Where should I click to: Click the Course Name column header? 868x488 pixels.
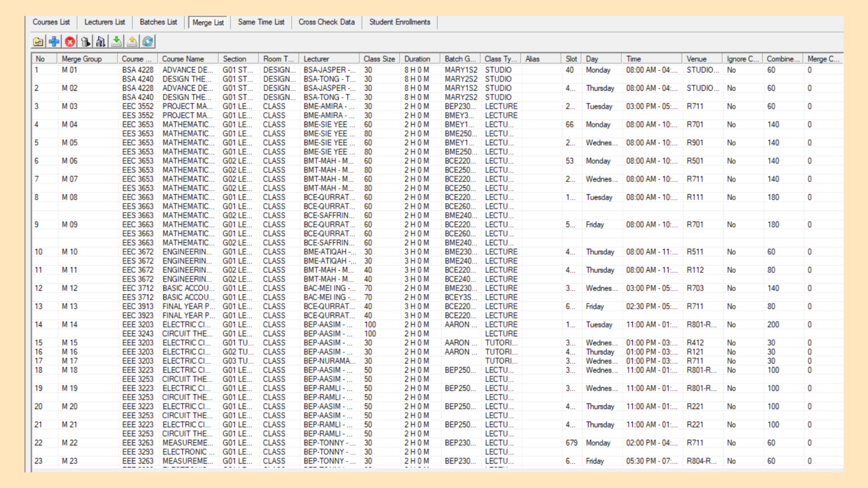[x=188, y=59]
